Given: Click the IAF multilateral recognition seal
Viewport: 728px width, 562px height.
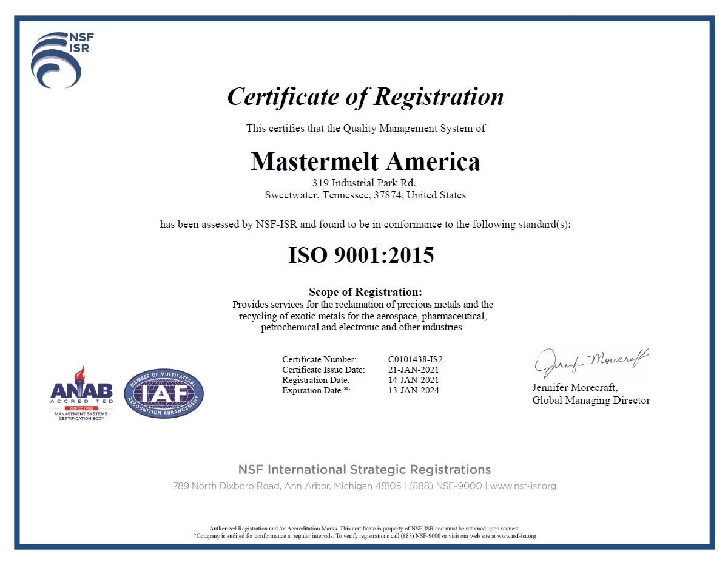Looking at the screenshot, I should 164,393.
